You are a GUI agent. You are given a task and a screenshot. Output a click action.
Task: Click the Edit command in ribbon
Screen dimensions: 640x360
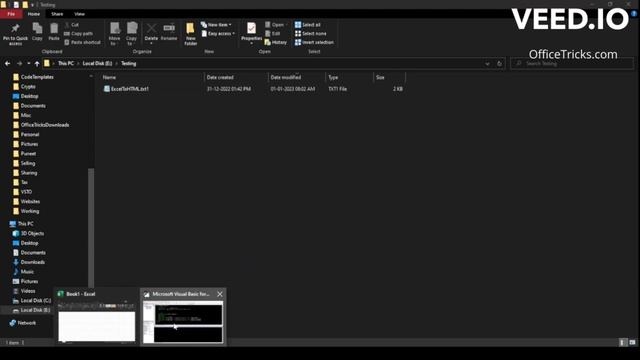pyautogui.click(x=273, y=33)
